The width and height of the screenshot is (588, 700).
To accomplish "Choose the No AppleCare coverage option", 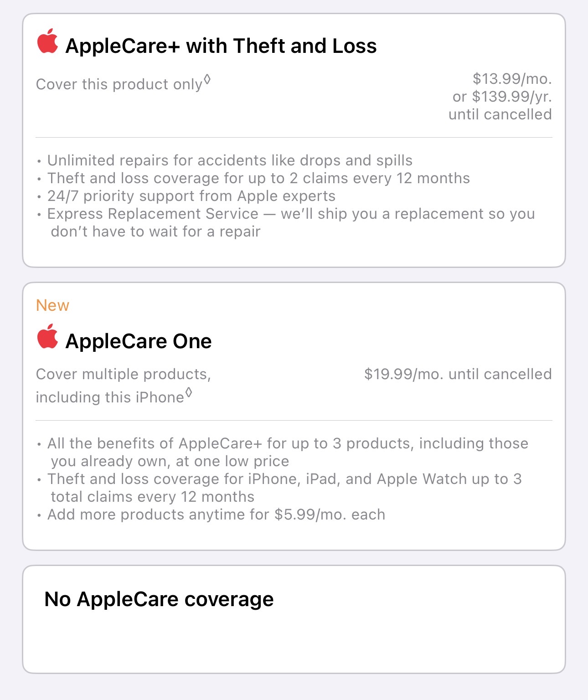I will tap(294, 619).
